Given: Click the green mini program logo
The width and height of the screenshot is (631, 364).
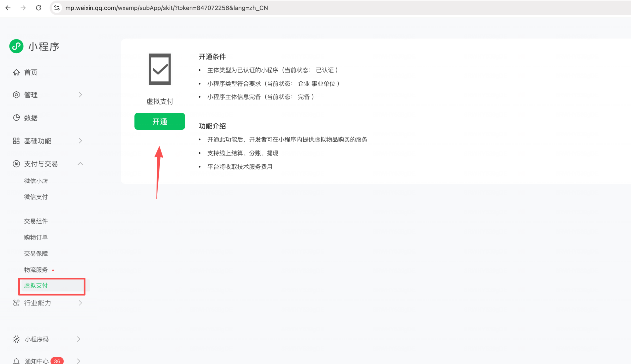Looking at the screenshot, I should (x=16, y=46).
